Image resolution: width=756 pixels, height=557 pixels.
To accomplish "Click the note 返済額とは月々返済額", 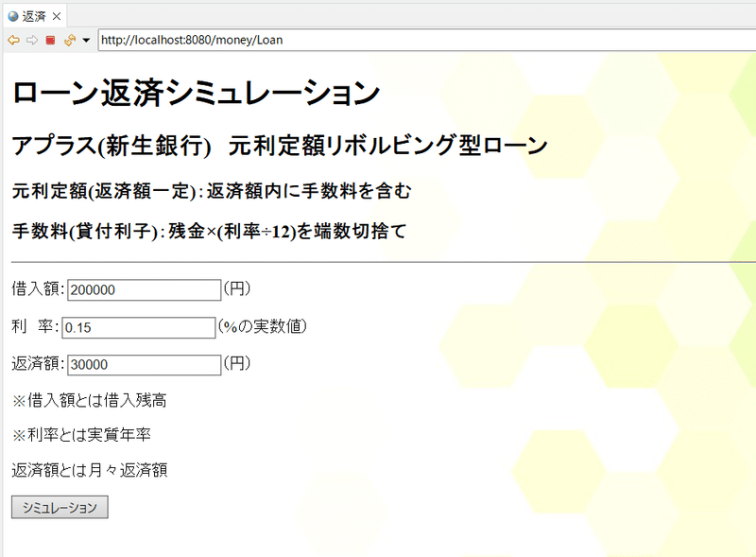I will pos(89,470).
